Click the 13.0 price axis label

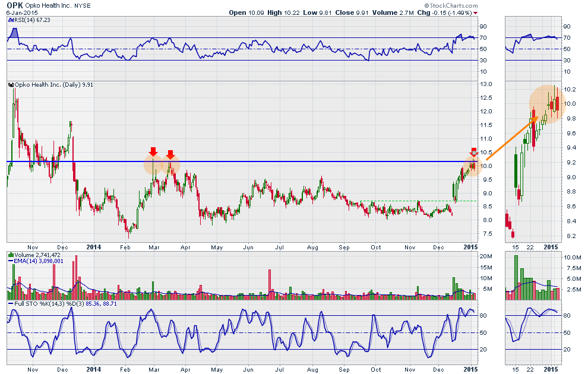[486, 84]
